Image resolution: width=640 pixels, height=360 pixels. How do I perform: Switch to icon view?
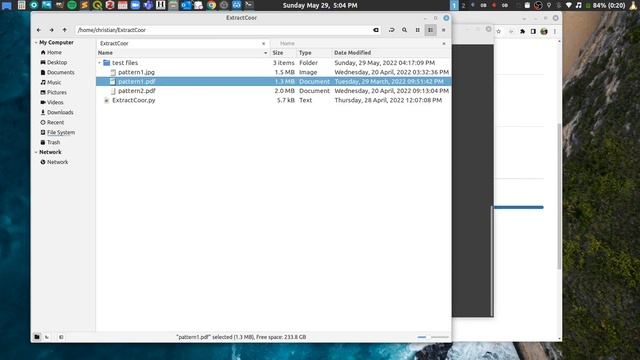[418, 30]
